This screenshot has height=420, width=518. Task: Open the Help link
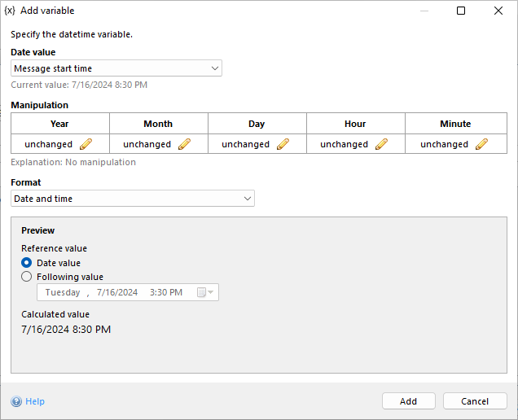pos(35,401)
